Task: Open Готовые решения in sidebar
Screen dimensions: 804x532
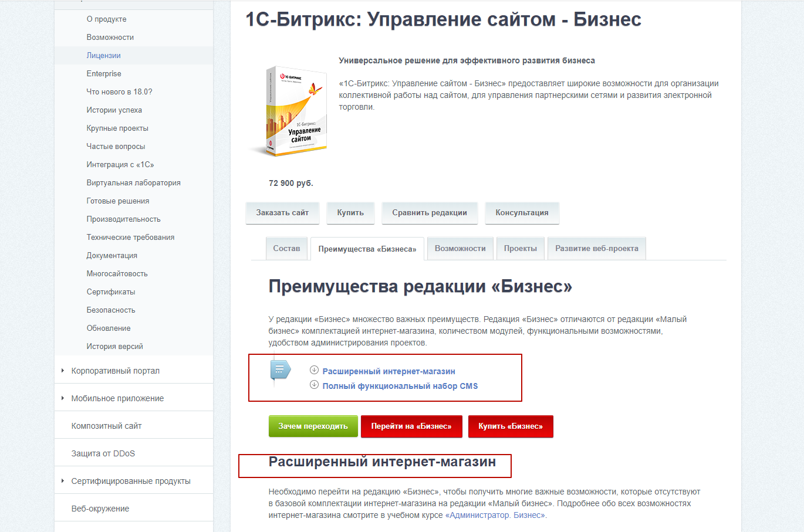Action: tap(117, 201)
